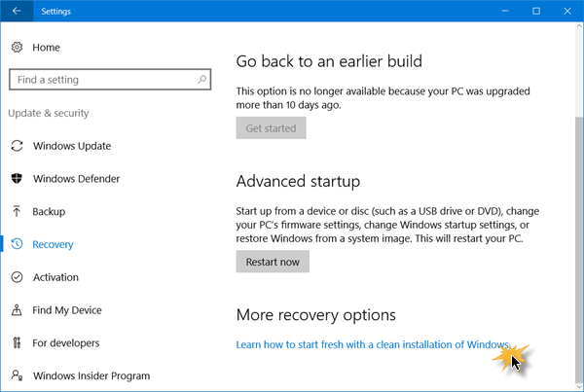Click the Home gear icon
Viewport: 584px width, 392px height.
click(x=17, y=47)
